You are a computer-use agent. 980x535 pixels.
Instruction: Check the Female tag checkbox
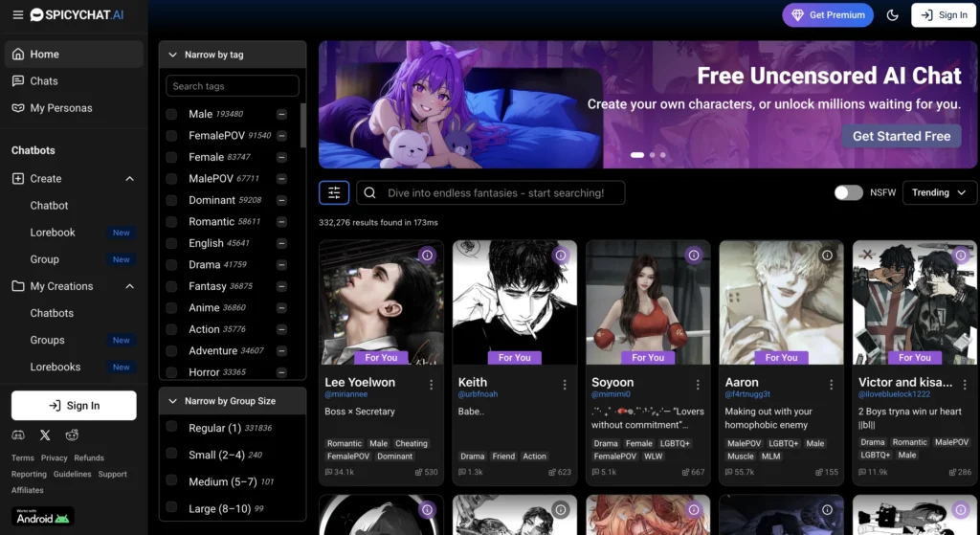[171, 158]
